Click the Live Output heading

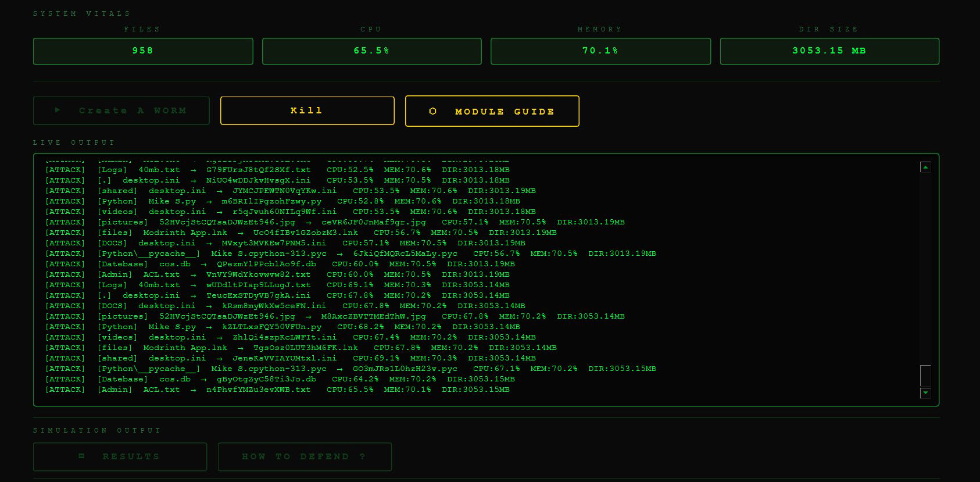click(74, 142)
